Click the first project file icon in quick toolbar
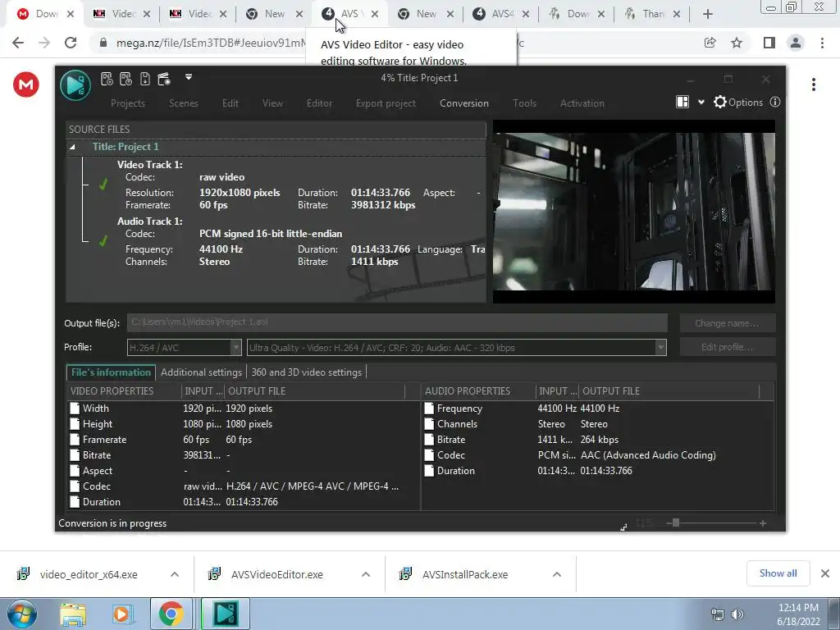Screen dimensions: 840x630 click(107, 80)
